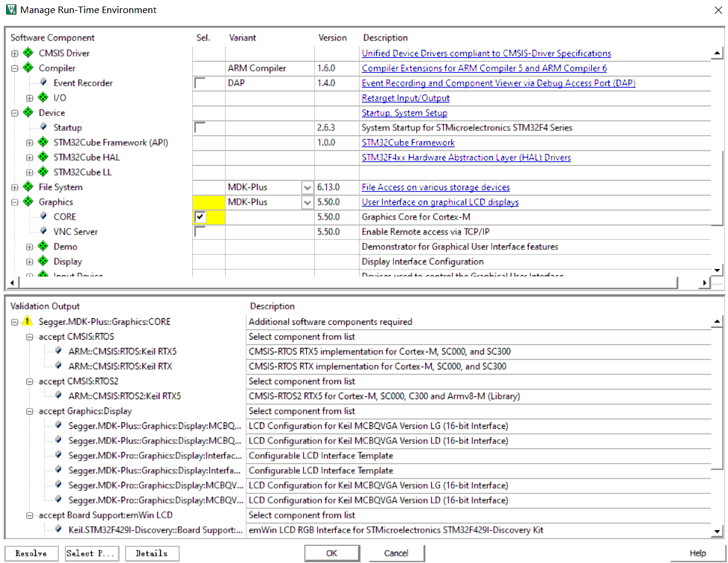Image resolution: width=728 pixels, height=563 pixels.
Task: Collapse the accept Graphics:Display validation node
Action: (30, 411)
